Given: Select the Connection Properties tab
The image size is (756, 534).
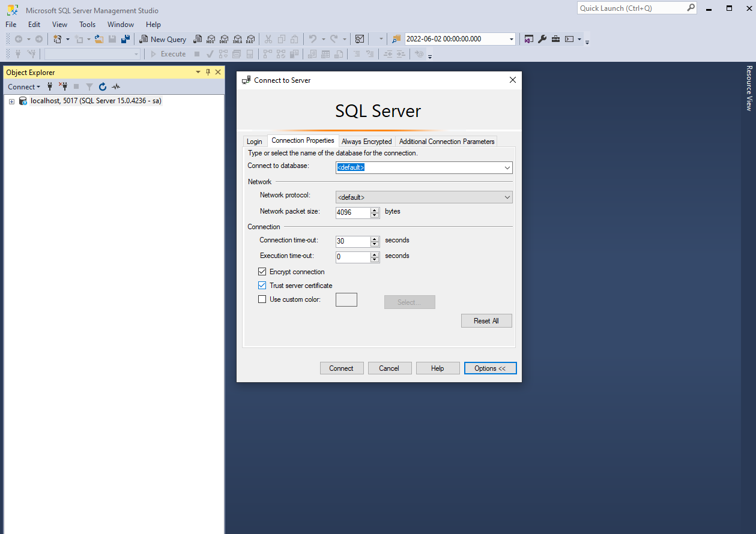Looking at the screenshot, I should (x=303, y=140).
